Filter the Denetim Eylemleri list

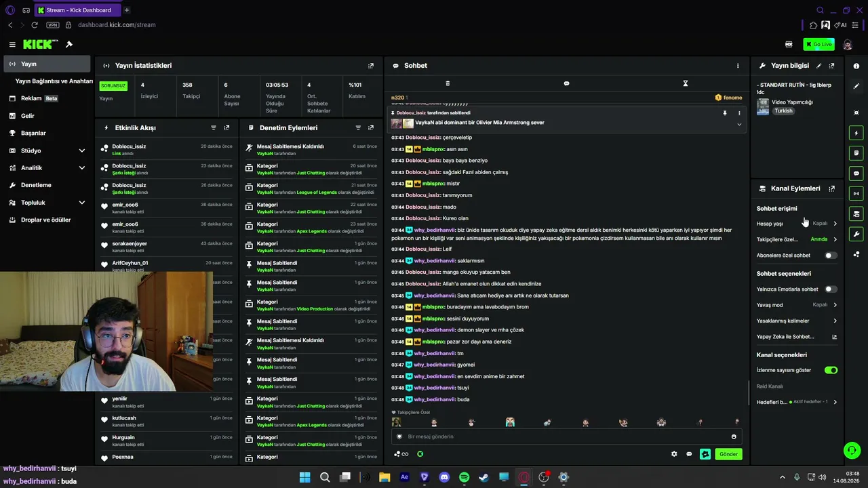click(x=358, y=127)
